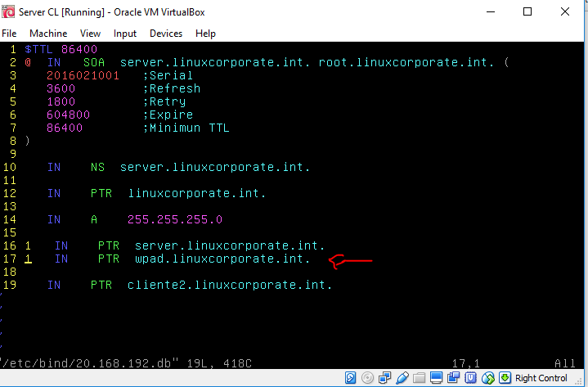Click the PTR type on line 19

[x=101, y=285]
